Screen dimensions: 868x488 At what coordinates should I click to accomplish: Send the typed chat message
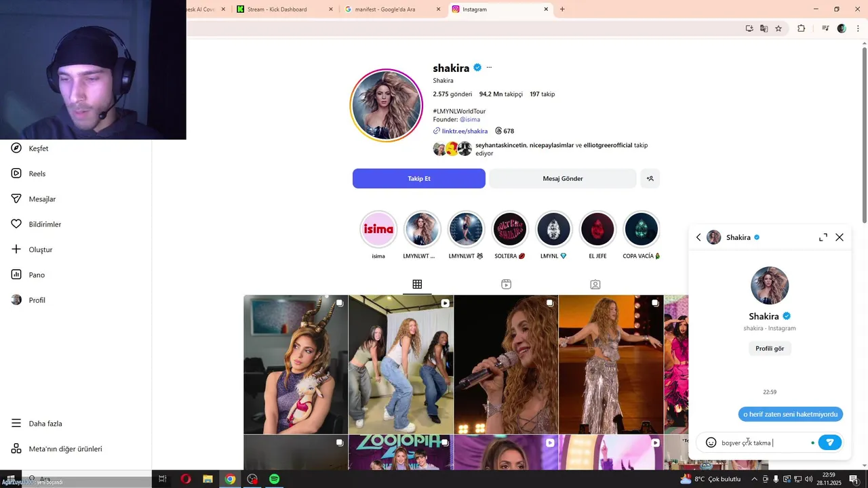830,443
